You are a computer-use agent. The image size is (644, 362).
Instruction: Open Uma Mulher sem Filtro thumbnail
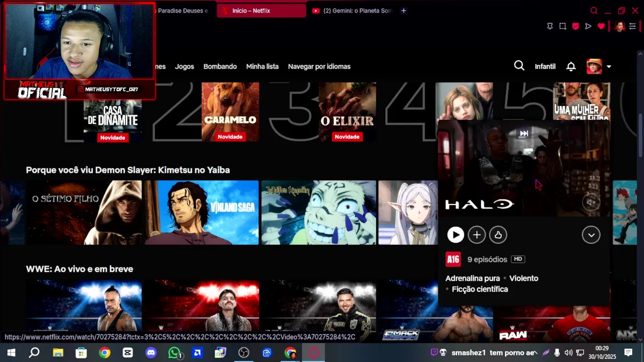coord(582,101)
